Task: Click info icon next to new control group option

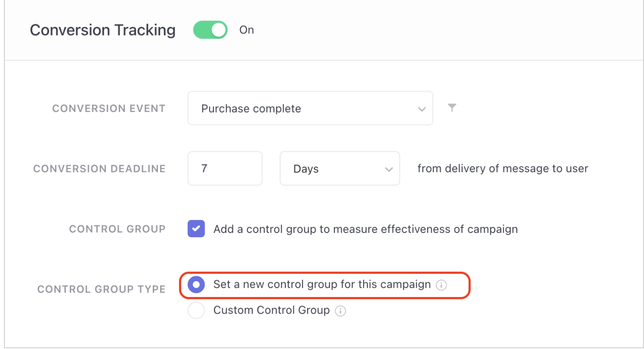Action: [x=441, y=285]
